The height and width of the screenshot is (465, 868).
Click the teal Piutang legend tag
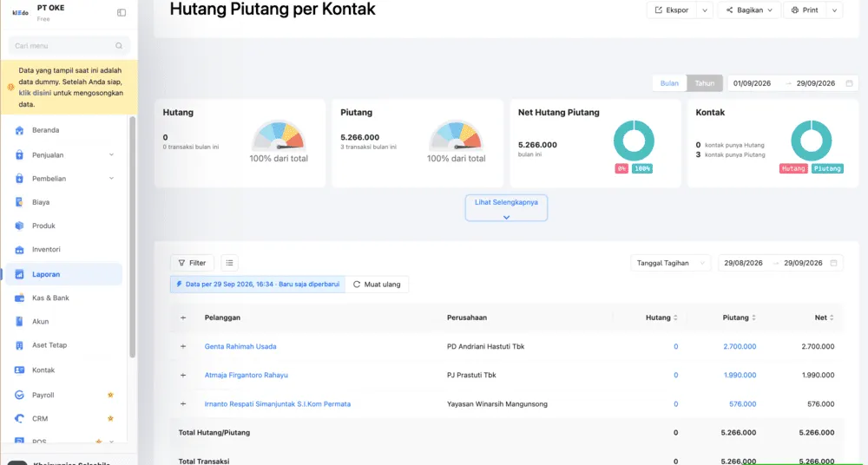(x=827, y=168)
